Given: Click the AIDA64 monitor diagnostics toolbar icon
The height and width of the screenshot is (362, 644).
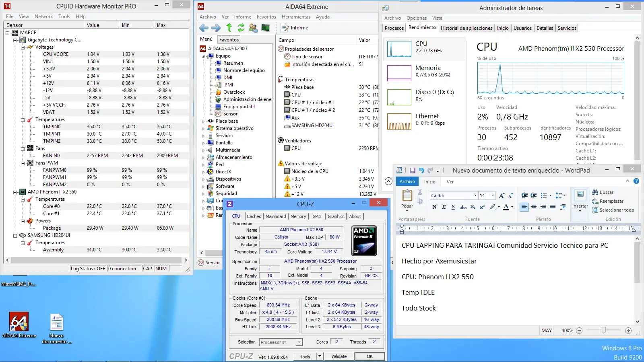Looking at the screenshot, I should pos(266,28).
